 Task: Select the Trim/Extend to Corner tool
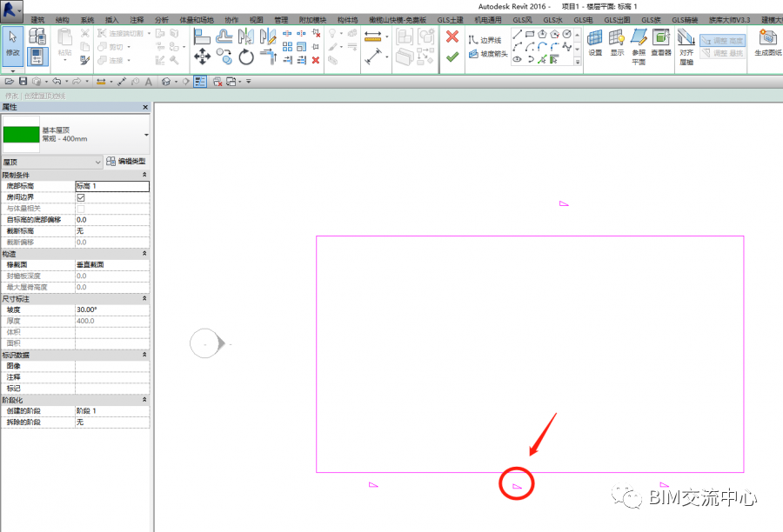268,57
